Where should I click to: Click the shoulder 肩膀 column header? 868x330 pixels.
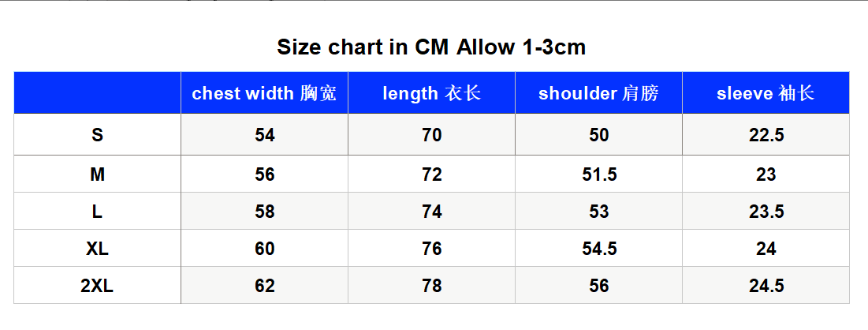pyautogui.click(x=598, y=92)
